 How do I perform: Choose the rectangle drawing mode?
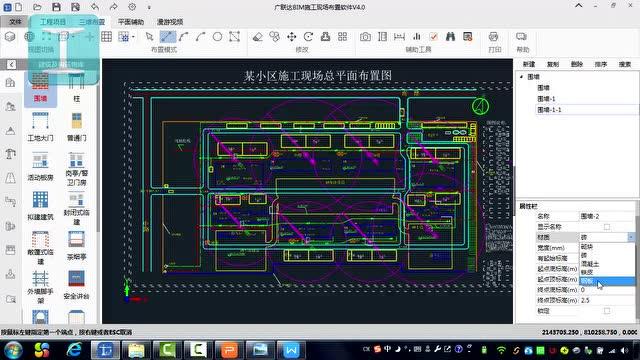point(234,37)
